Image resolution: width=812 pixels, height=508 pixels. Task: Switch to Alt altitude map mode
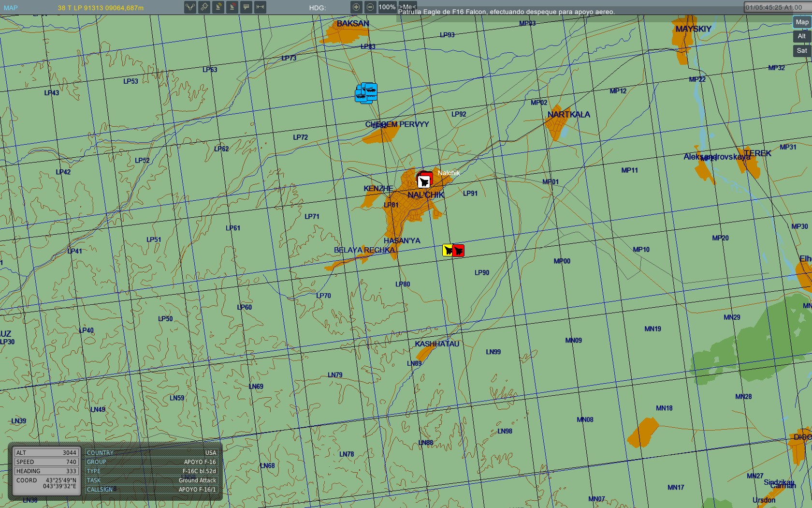(x=802, y=36)
